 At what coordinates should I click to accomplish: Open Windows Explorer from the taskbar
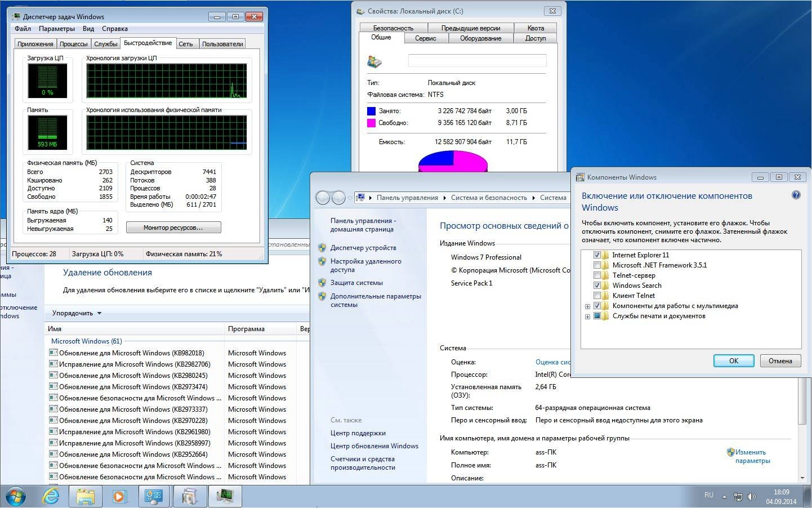[x=85, y=496]
